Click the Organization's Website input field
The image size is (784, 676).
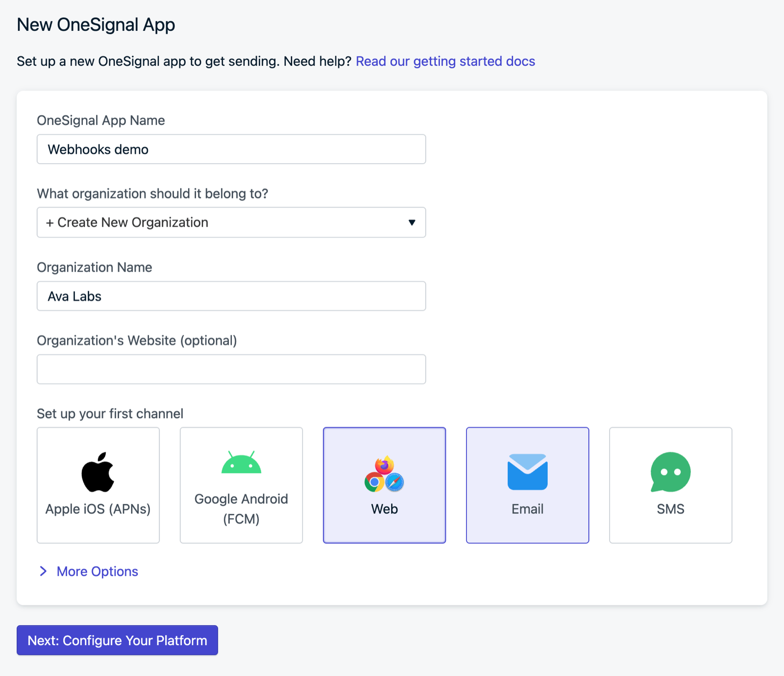coord(231,369)
